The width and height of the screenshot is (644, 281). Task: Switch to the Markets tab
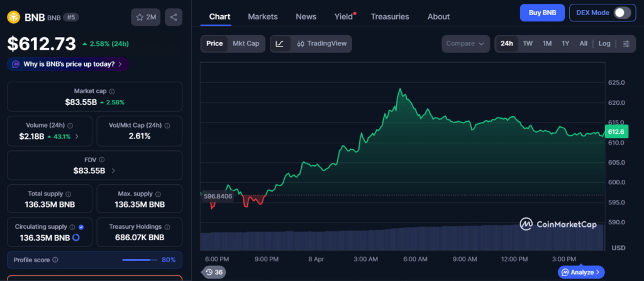[x=262, y=16]
